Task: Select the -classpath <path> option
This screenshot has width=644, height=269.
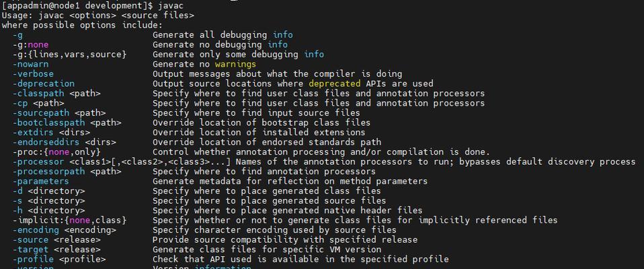Action: 56,93
